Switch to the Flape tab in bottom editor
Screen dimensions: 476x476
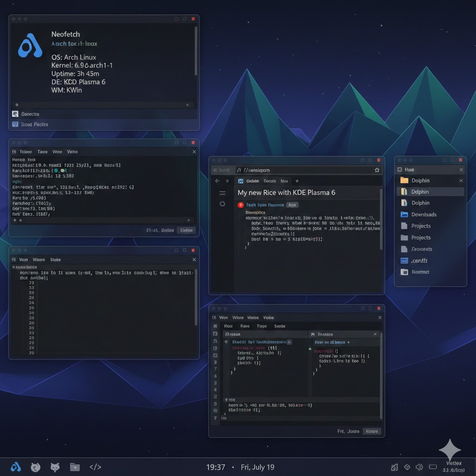(x=262, y=326)
